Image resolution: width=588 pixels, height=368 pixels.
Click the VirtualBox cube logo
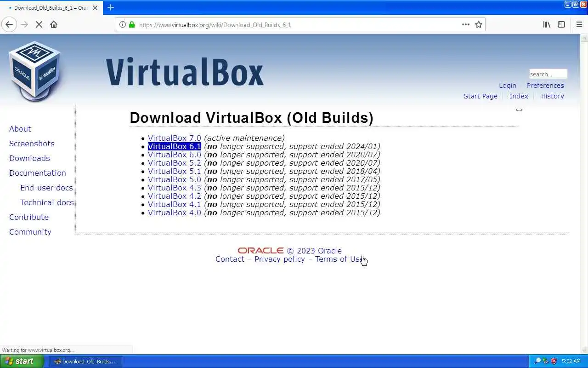(35, 71)
